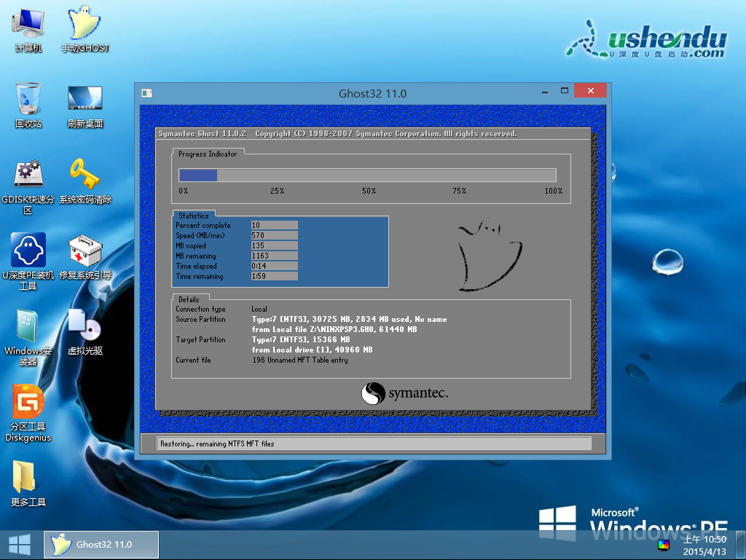
Task: Click the Ghost progress indicator bar
Action: tap(367, 175)
